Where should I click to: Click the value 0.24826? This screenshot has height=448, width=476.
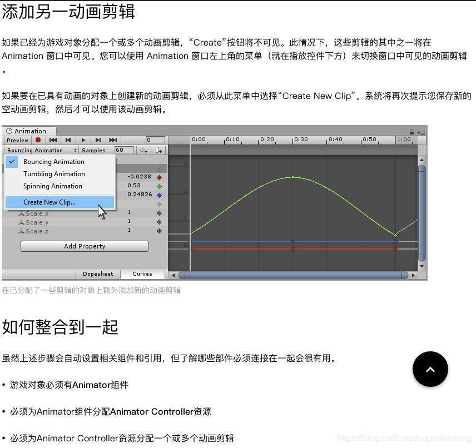point(140,194)
